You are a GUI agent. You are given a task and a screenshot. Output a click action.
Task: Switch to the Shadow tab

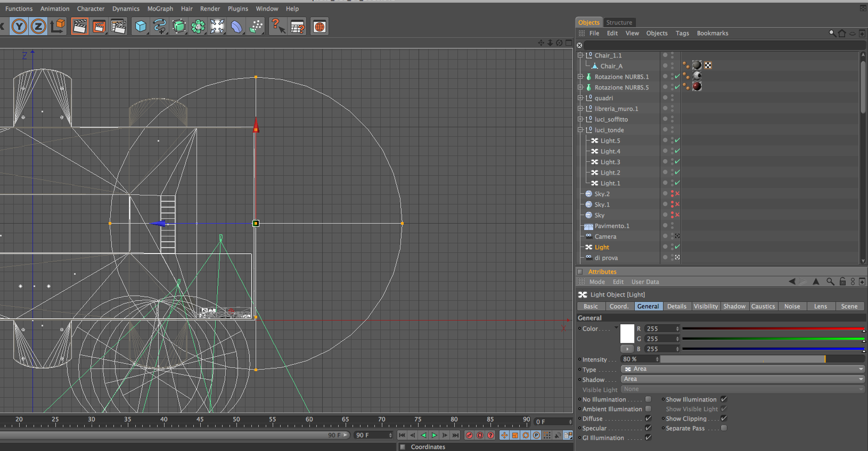click(734, 306)
